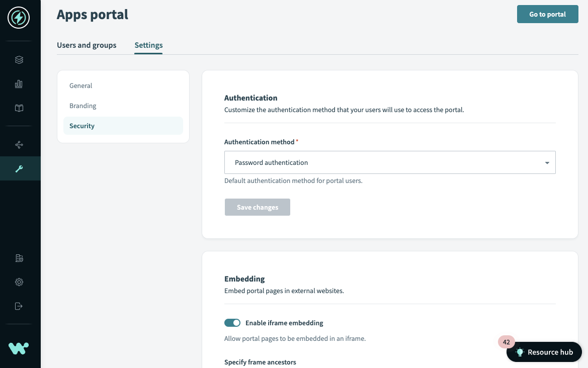Open the building sidebar icon
The height and width of the screenshot is (368, 588).
pos(19,258)
